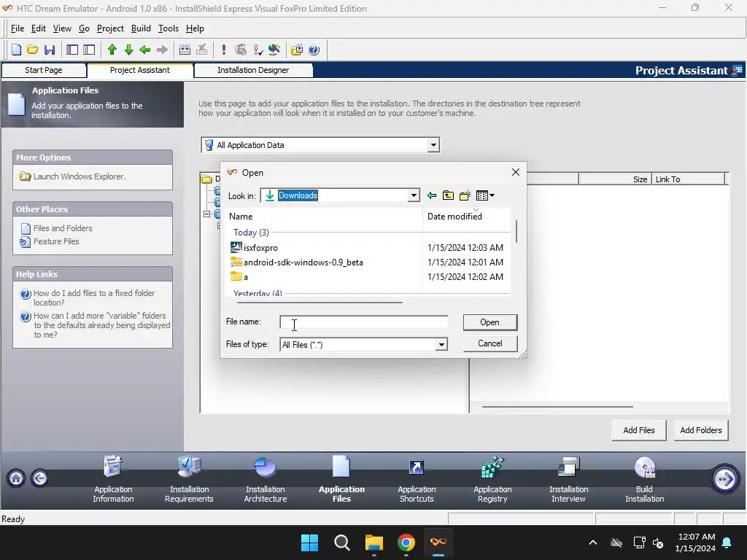Click the Open project folder toolbar icon
The width and height of the screenshot is (747, 560).
coord(32,50)
